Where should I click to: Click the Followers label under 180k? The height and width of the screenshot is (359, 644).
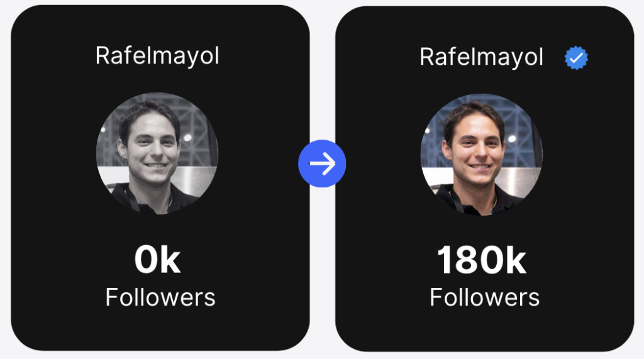tap(485, 297)
